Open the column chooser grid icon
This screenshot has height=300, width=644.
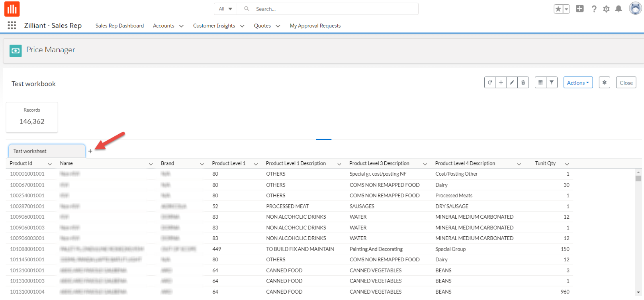(540, 83)
